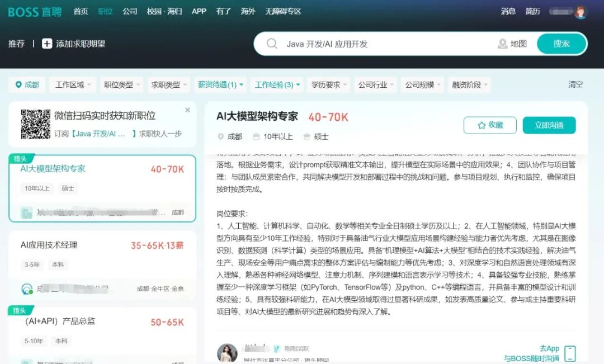Open 海外 in the navigation
The width and height of the screenshot is (604, 364).
248,12
